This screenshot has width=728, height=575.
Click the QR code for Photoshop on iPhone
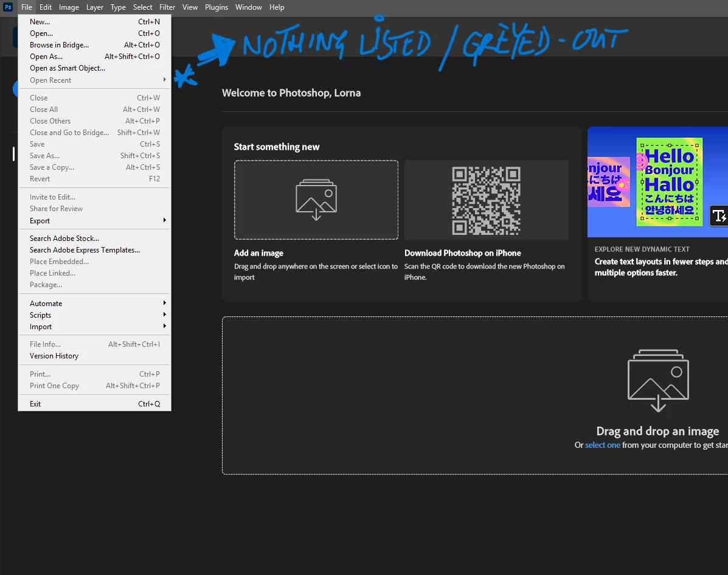(x=486, y=201)
